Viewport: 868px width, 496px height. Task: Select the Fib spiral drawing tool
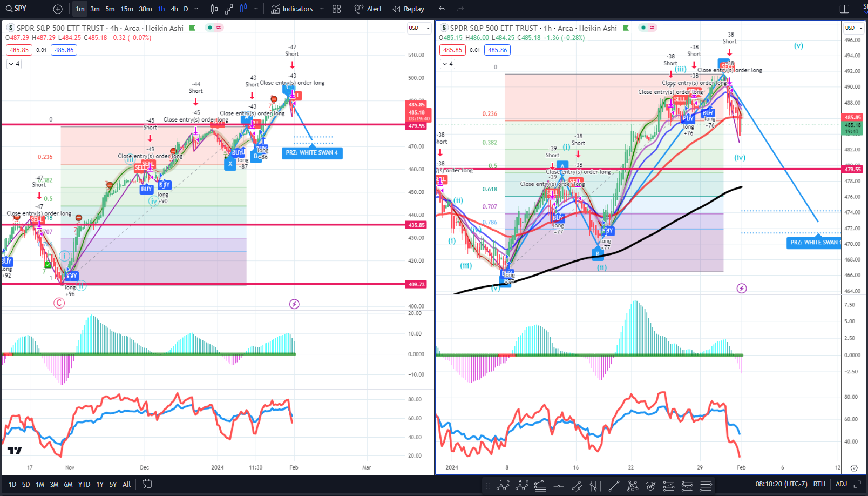click(651, 486)
